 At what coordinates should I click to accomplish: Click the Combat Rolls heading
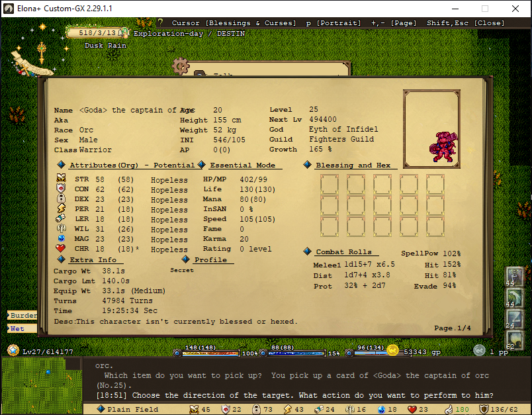(x=343, y=252)
